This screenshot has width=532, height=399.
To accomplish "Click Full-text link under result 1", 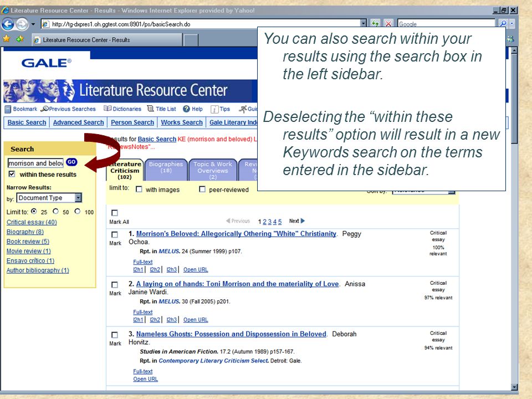I will click(143, 262).
